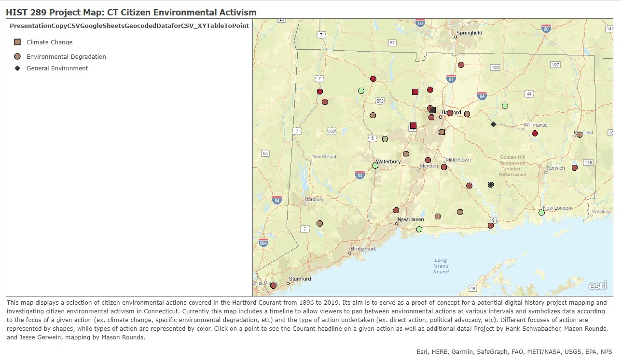Click the red square marker north of Hartford

[x=415, y=92]
